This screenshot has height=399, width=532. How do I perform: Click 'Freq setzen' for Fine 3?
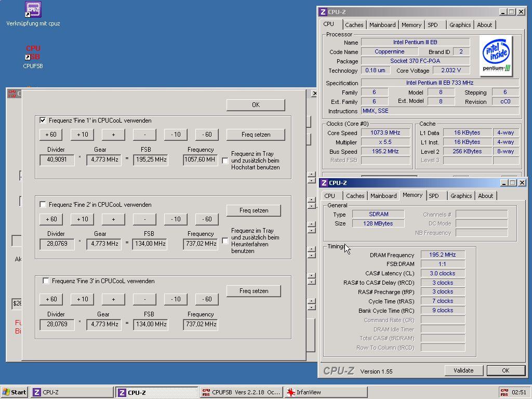[254, 291]
